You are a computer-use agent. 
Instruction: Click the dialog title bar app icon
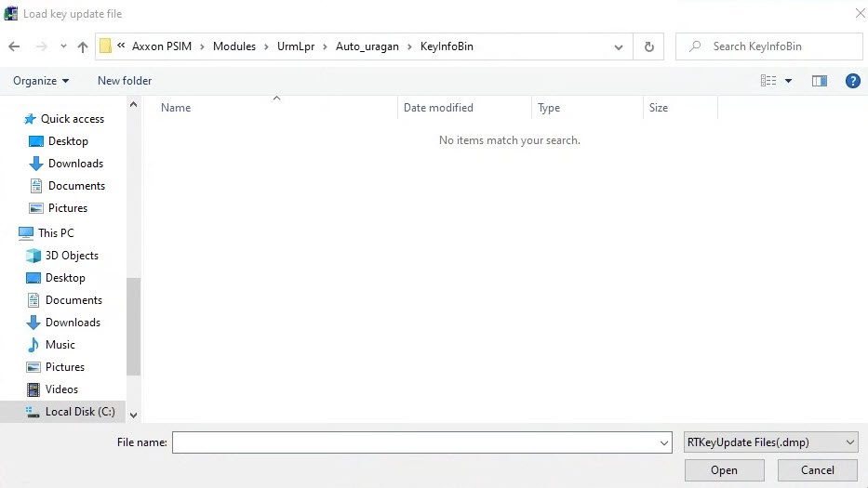[x=10, y=13]
